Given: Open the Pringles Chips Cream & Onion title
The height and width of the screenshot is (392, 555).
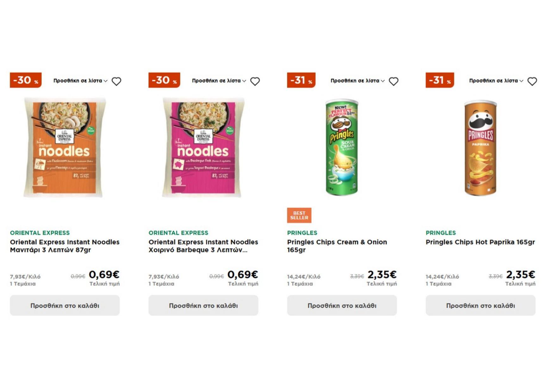Looking at the screenshot, I should click(337, 246).
